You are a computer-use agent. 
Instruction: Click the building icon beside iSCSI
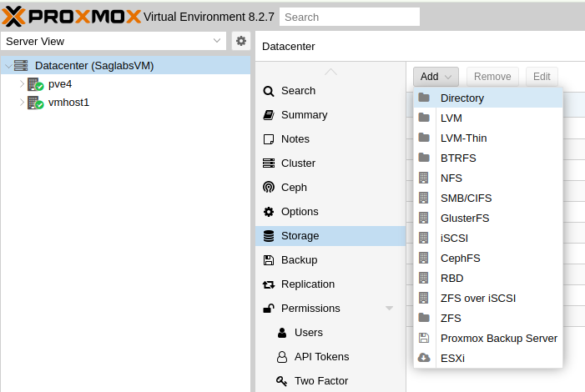click(423, 238)
